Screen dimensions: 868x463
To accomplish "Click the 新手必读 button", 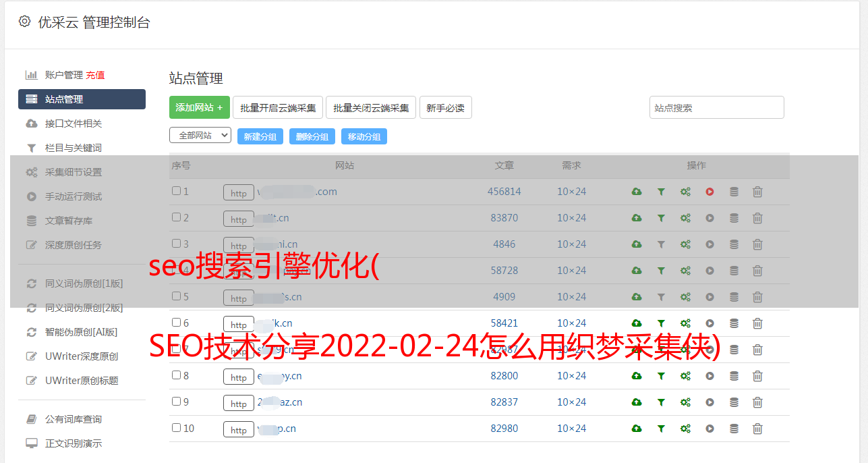I will [445, 107].
